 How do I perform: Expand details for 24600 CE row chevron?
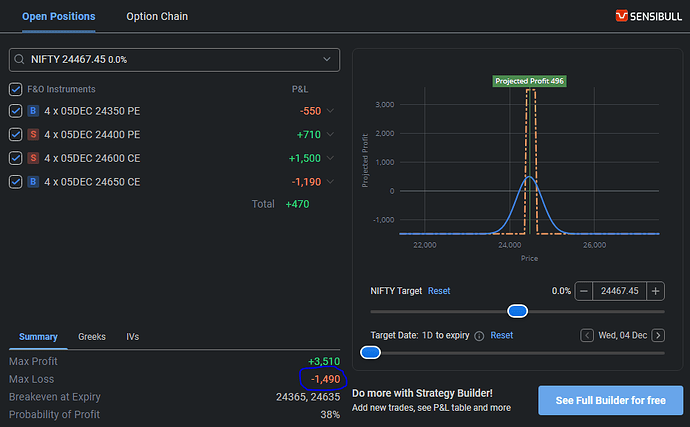click(330, 158)
